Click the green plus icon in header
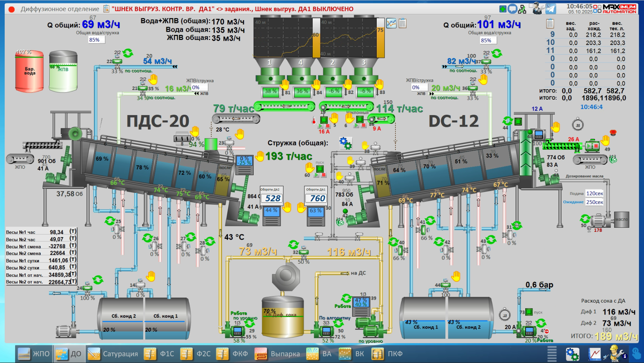 [503, 9]
